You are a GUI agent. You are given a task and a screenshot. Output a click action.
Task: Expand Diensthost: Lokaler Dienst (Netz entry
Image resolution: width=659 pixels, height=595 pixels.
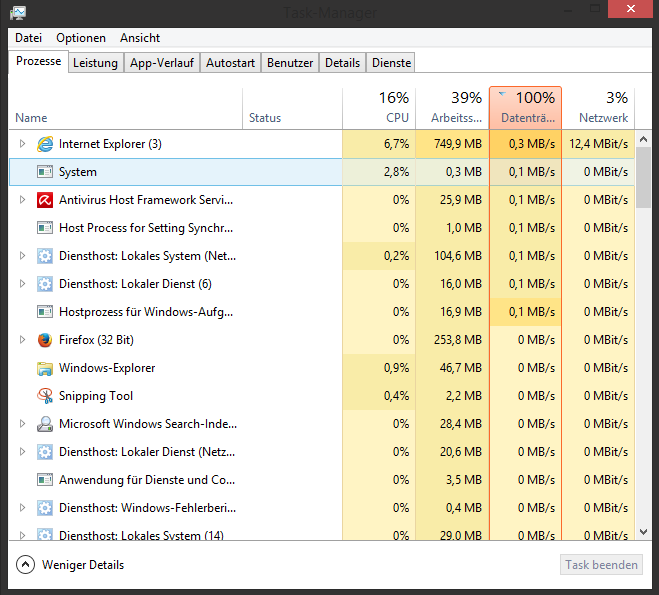22,451
